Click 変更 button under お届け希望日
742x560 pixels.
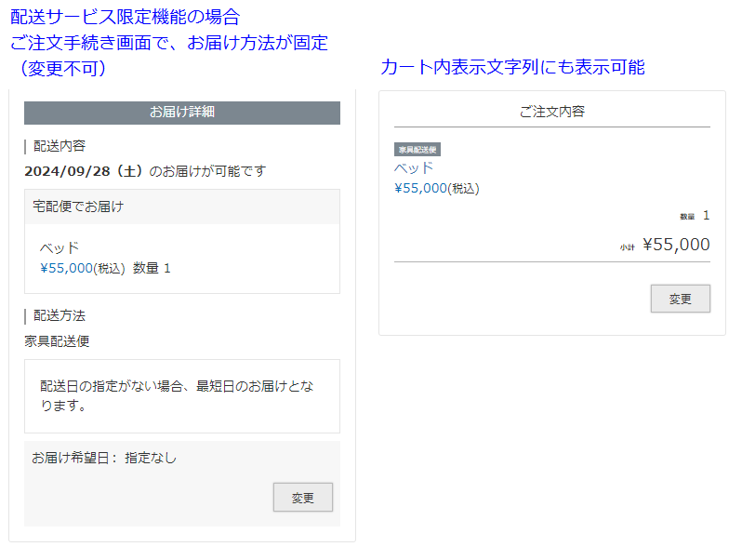point(303,497)
